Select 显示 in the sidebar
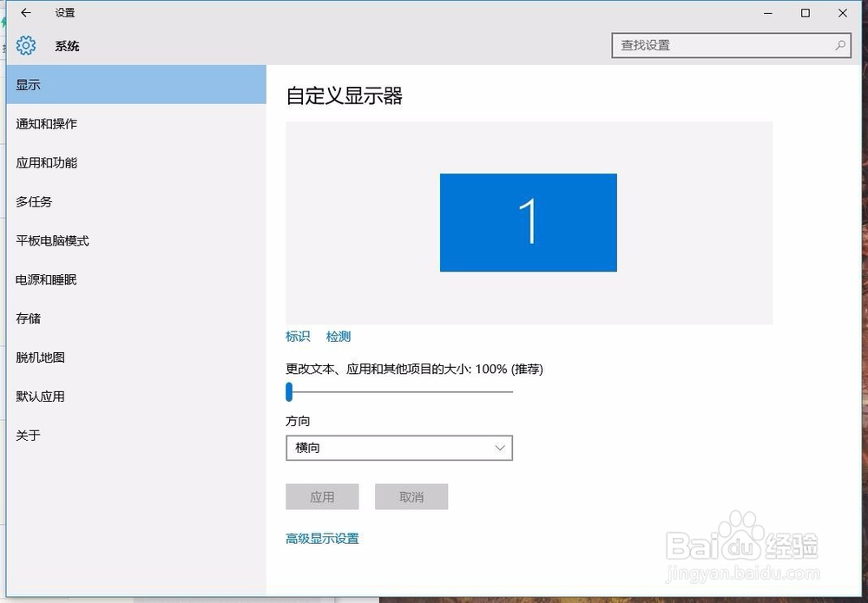 [136, 85]
